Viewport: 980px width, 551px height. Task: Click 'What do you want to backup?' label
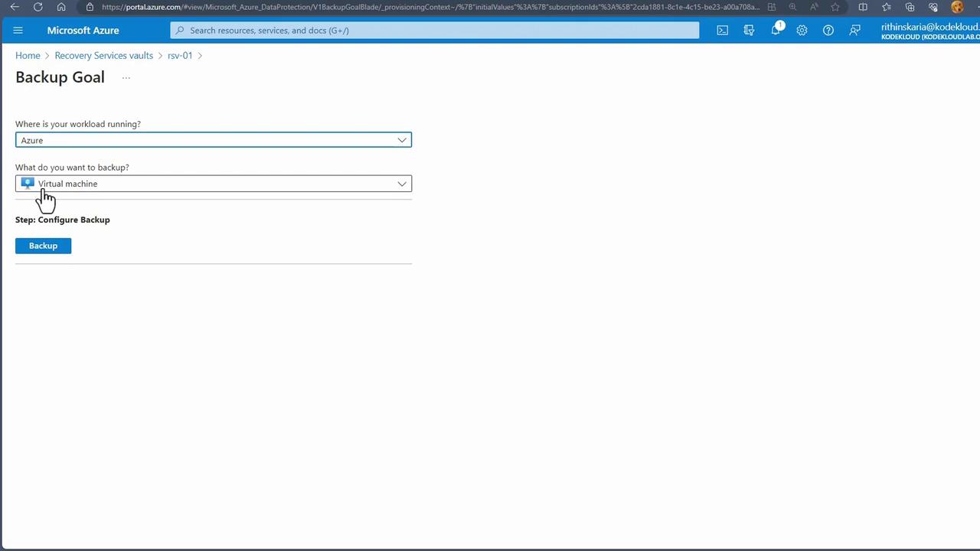[x=72, y=168]
